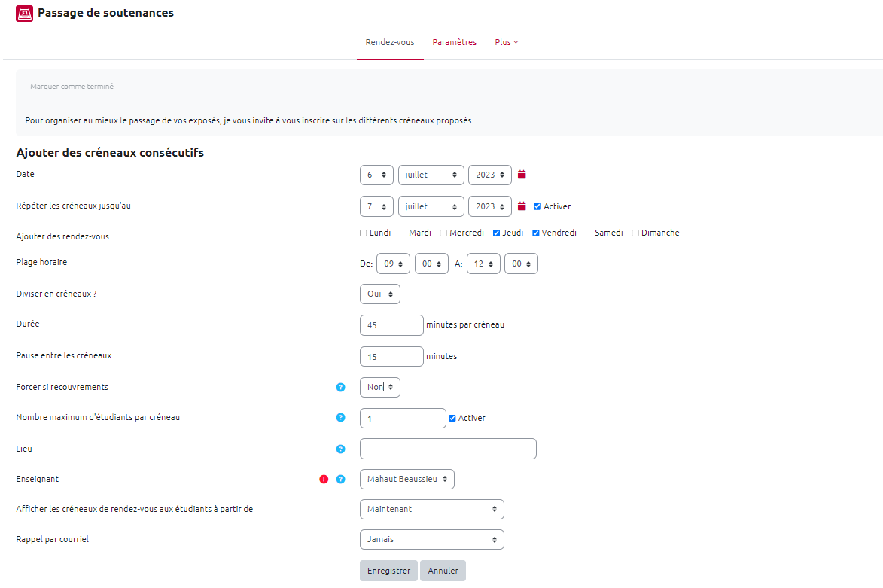Show help for maximum students per slot
Image resolution: width=883 pixels, height=588 pixels.
[x=340, y=418]
